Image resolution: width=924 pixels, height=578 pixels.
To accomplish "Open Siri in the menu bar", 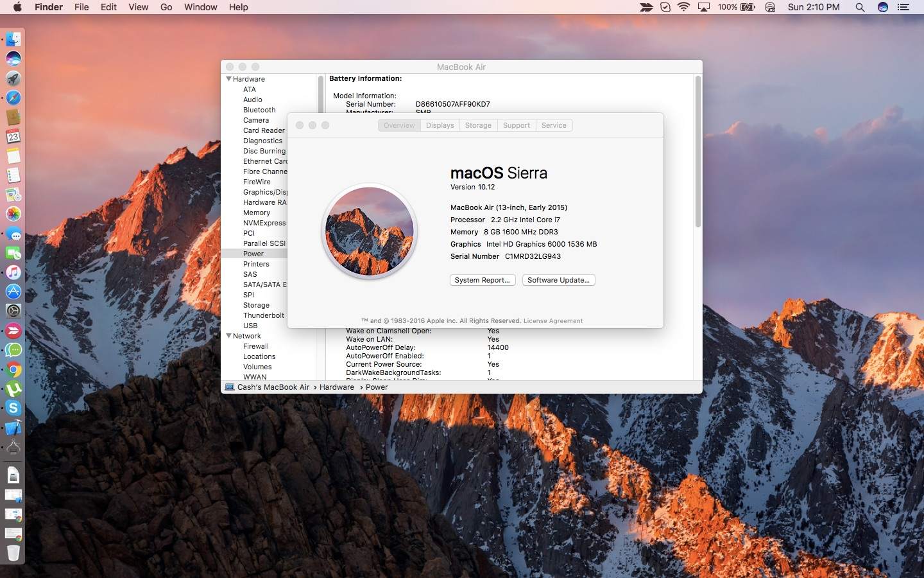I will (883, 7).
